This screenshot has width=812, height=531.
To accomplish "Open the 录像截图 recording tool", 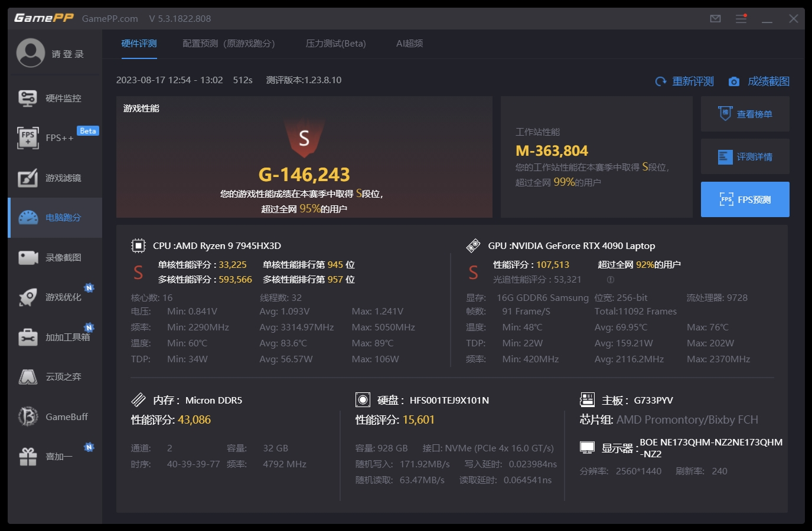I will click(x=54, y=257).
